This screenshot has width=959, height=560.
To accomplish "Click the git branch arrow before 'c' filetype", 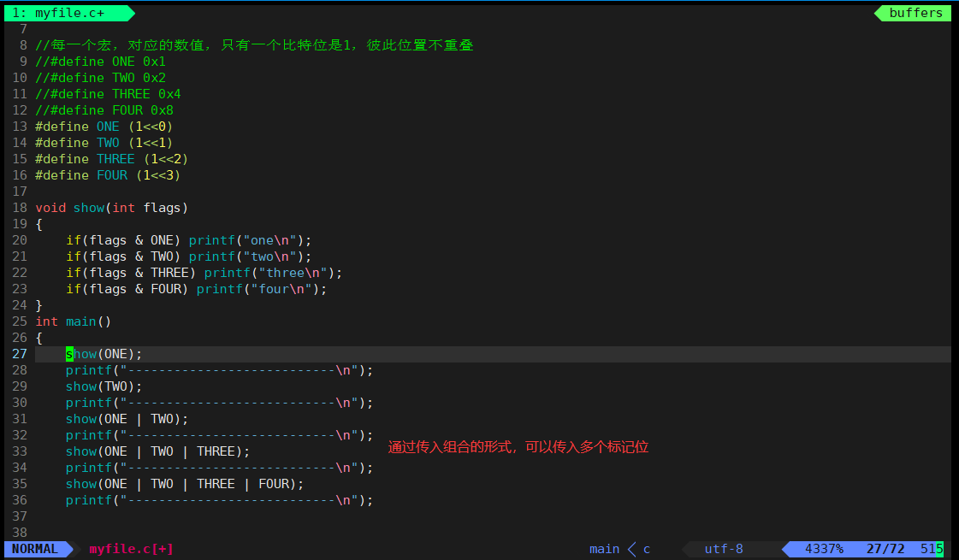I will click(630, 549).
